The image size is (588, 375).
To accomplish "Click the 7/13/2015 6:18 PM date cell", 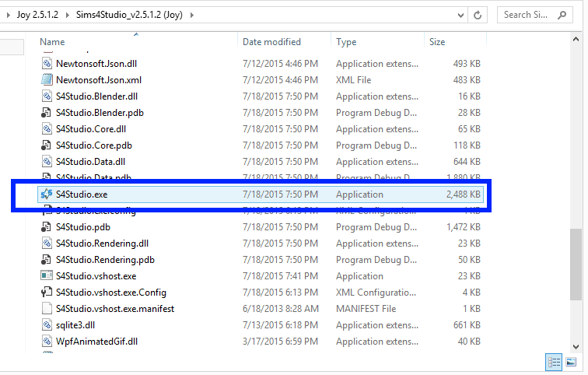I will [280, 324].
